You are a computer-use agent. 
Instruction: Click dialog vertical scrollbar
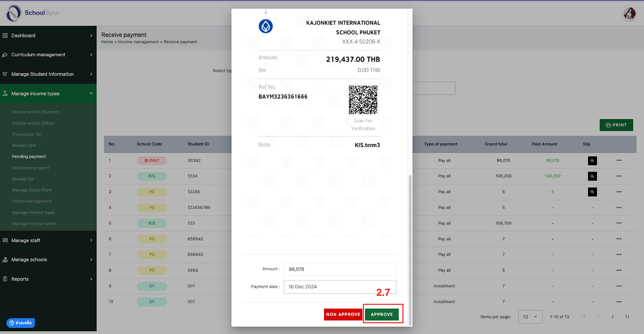click(x=410, y=249)
